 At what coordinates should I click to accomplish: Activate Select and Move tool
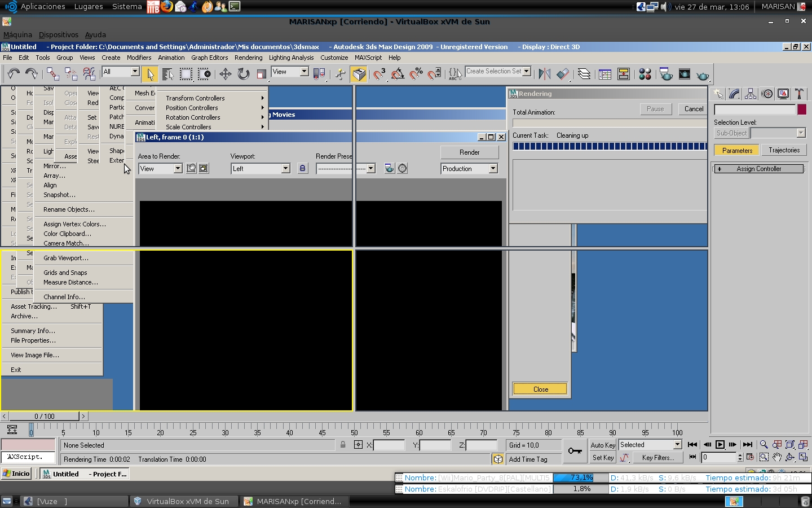pos(226,74)
